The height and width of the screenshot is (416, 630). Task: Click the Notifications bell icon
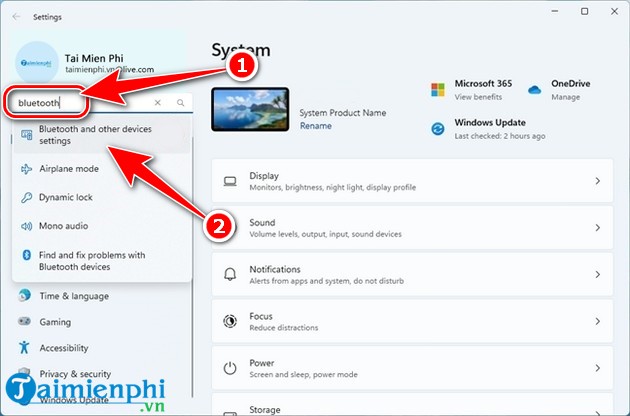point(230,275)
